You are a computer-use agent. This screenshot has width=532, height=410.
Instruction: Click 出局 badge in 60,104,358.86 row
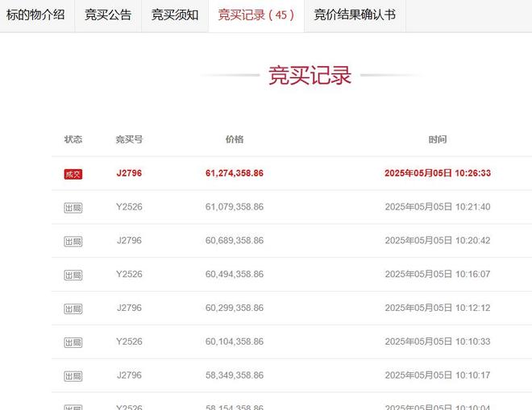[73, 342]
